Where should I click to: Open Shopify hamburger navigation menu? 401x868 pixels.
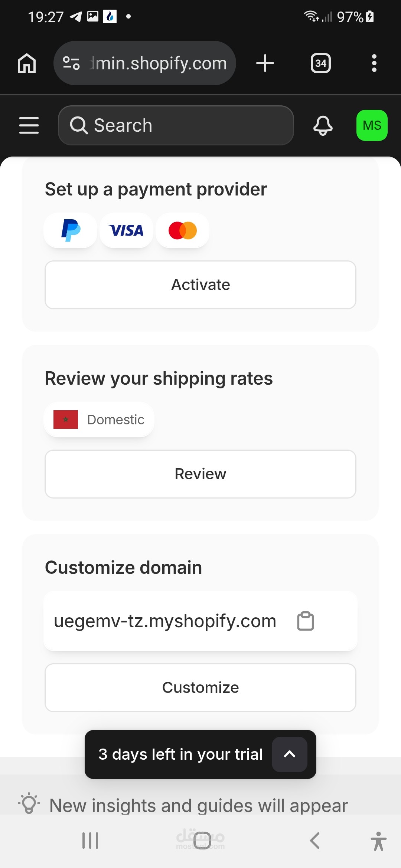[29, 125]
